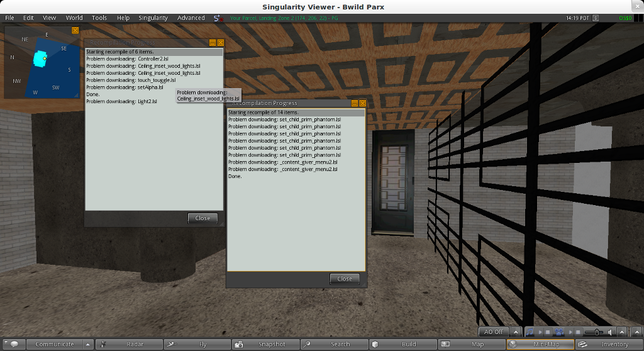Open the Search window
Image resolution: width=644 pixels, height=351 pixels.
point(335,345)
